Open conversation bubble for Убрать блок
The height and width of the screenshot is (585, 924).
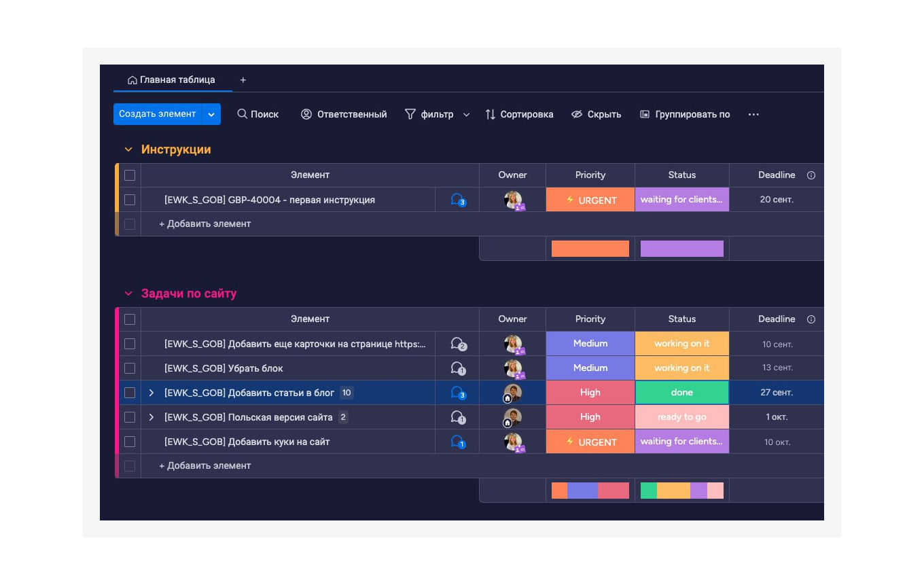457,368
